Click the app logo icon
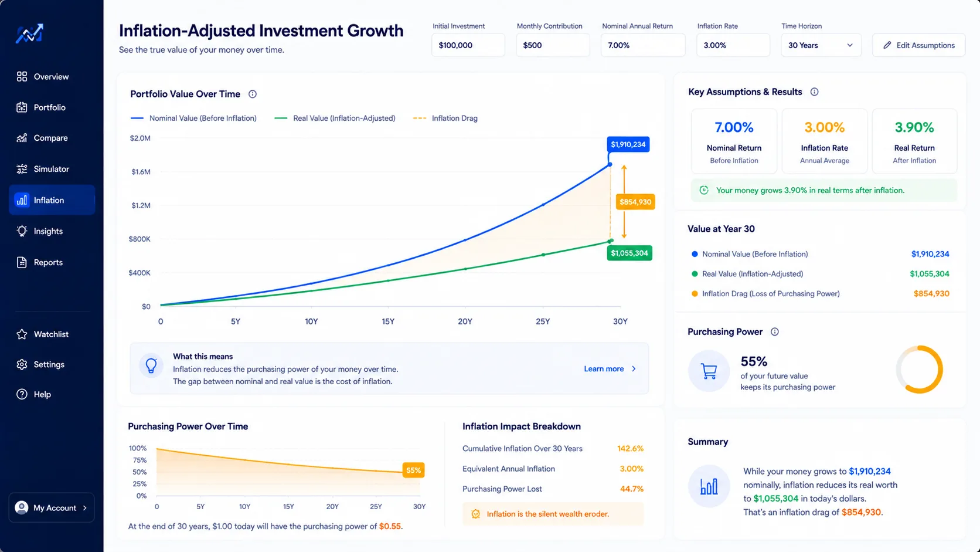Screen dimensions: 980x552 click(x=29, y=34)
